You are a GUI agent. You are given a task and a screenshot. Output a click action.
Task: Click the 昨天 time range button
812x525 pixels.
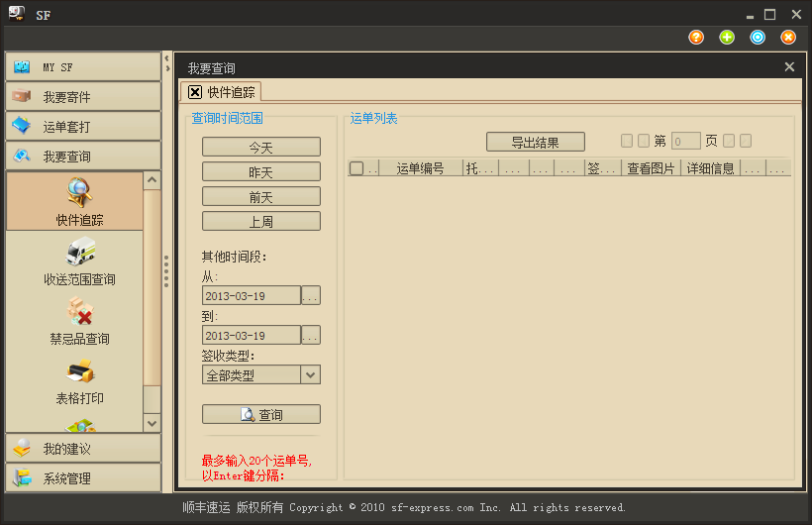[261, 171]
